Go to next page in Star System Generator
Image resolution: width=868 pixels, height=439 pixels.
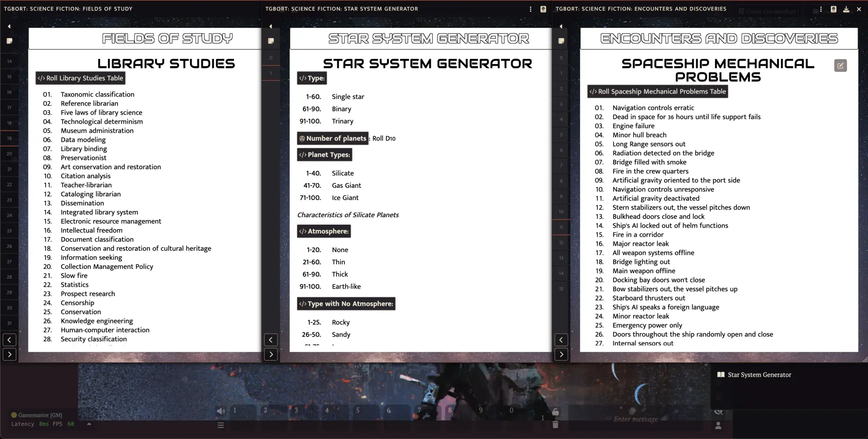(x=271, y=354)
